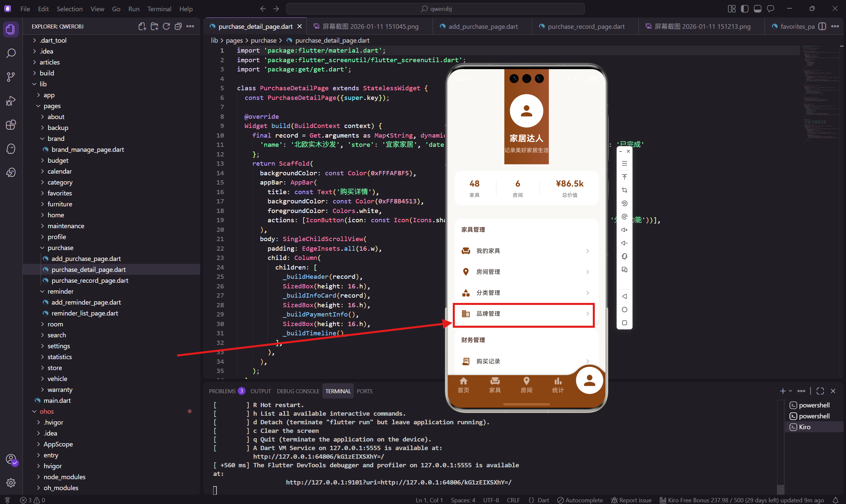Screen dimensions: 846x504
Task: Add a new terminal with plus icon
Action: click(x=782, y=391)
